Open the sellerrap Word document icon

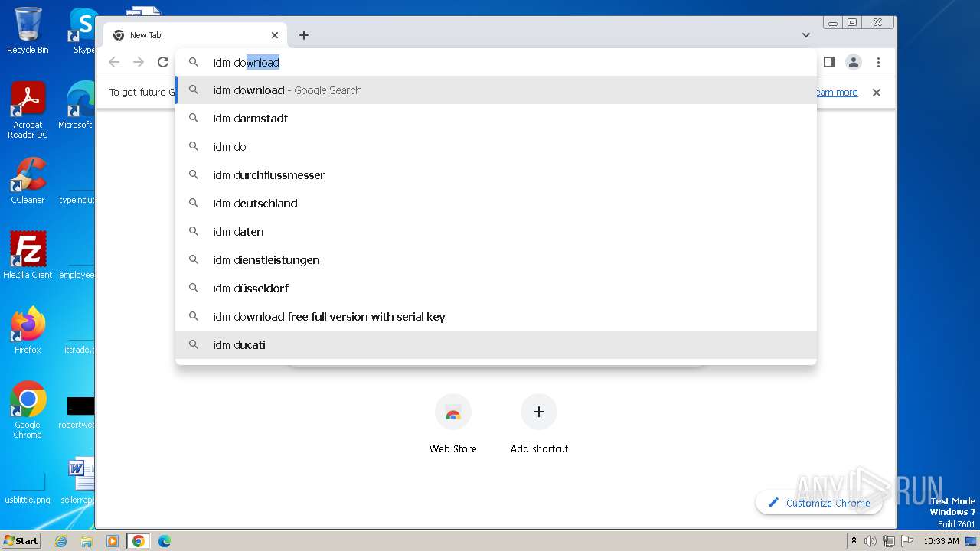tap(78, 482)
